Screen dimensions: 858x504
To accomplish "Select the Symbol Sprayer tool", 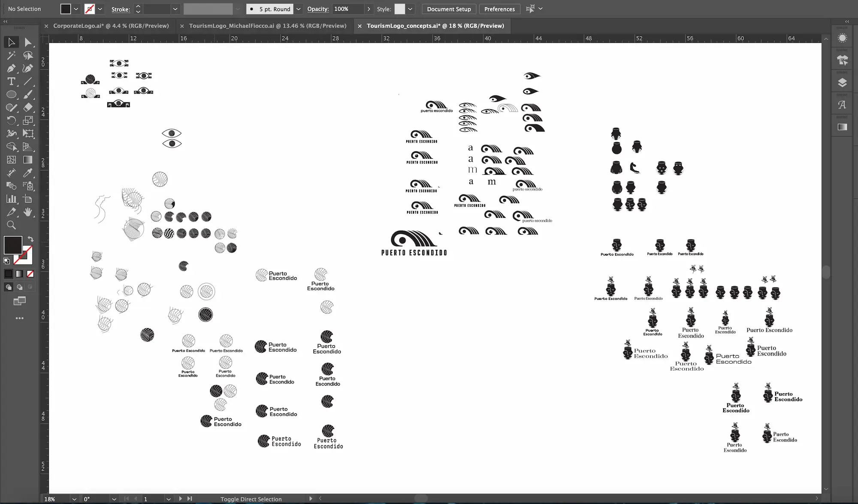I will (x=28, y=186).
